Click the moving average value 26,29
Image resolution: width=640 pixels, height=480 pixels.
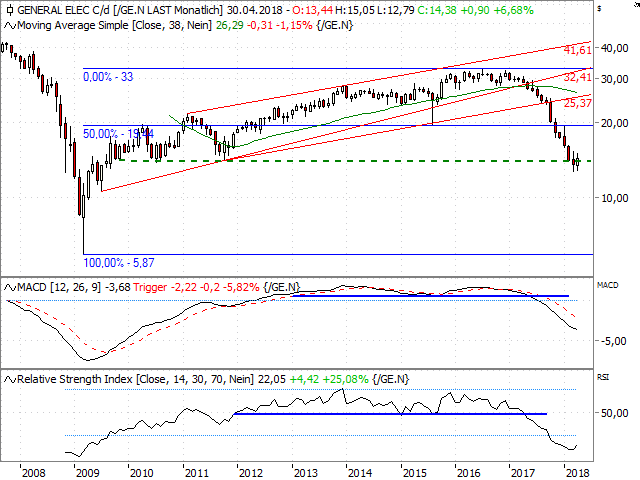tap(229, 26)
